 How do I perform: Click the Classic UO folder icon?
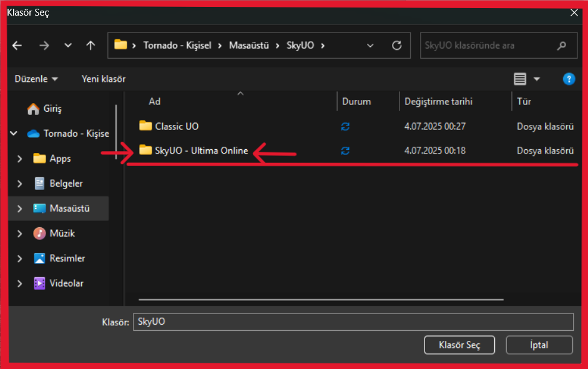pyautogui.click(x=145, y=125)
